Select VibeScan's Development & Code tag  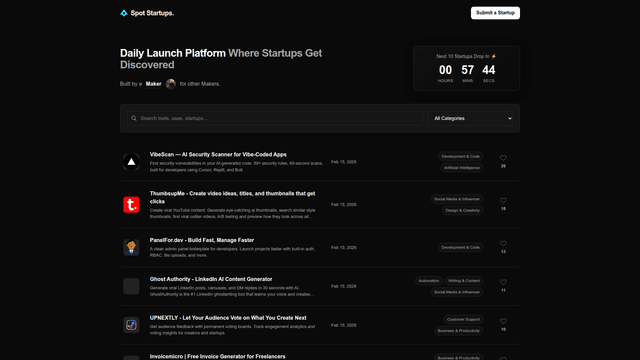[x=460, y=156]
